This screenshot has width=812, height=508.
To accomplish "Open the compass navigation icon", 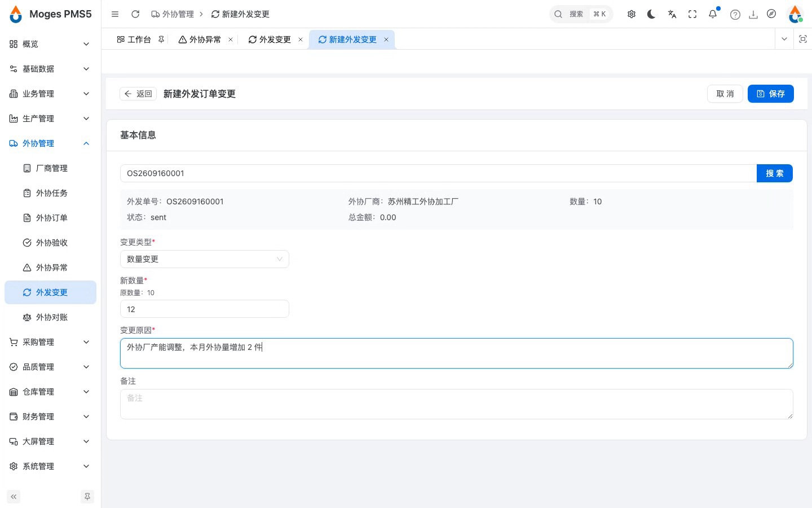I will tap(771, 14).
